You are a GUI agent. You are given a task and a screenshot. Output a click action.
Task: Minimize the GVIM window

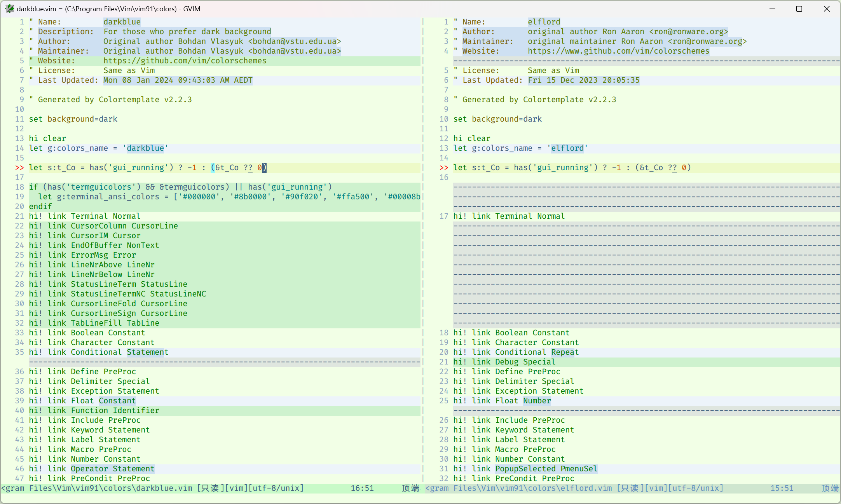coord(772,9)
